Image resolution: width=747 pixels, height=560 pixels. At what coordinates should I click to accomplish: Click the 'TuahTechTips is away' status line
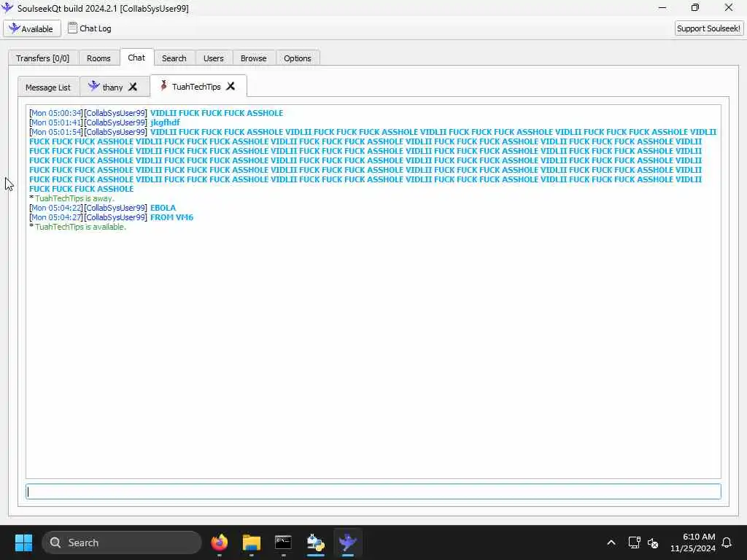[72, 198]
